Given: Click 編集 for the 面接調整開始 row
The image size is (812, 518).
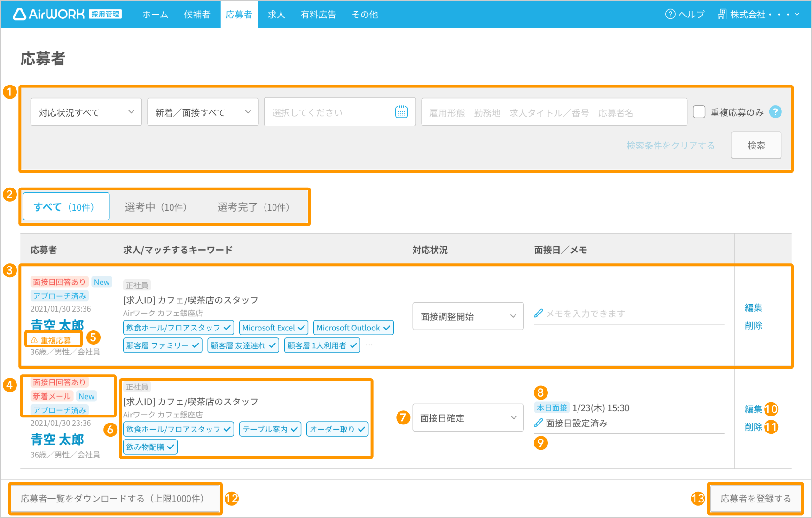Looking at the screenshot, I should coord(753,307).
